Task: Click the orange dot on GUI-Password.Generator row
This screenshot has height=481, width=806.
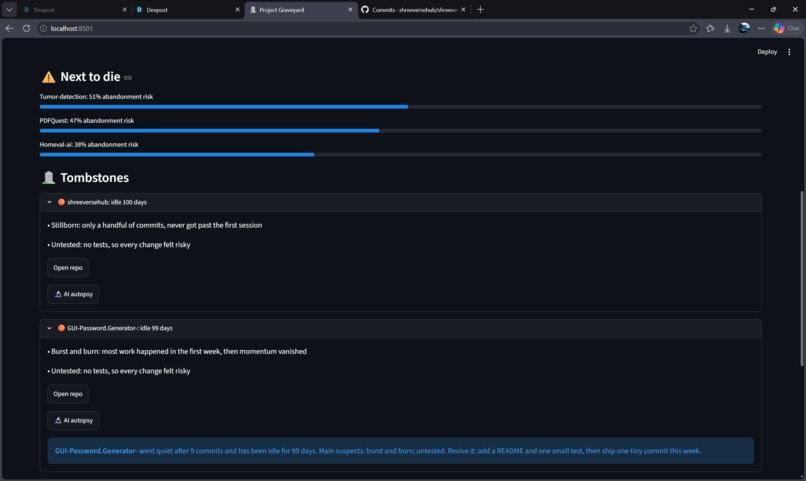Action: [x=61, y=328]
